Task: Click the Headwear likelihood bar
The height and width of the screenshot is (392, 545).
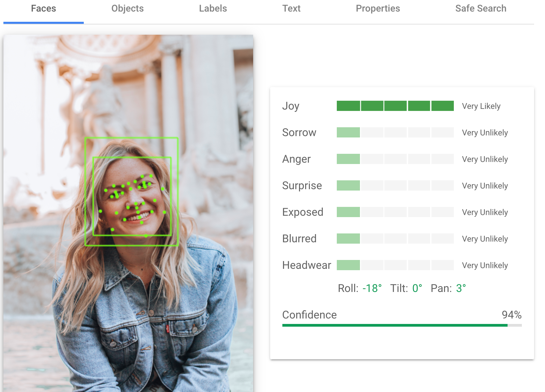Action: pyautogui.click(x=395, y=265)
